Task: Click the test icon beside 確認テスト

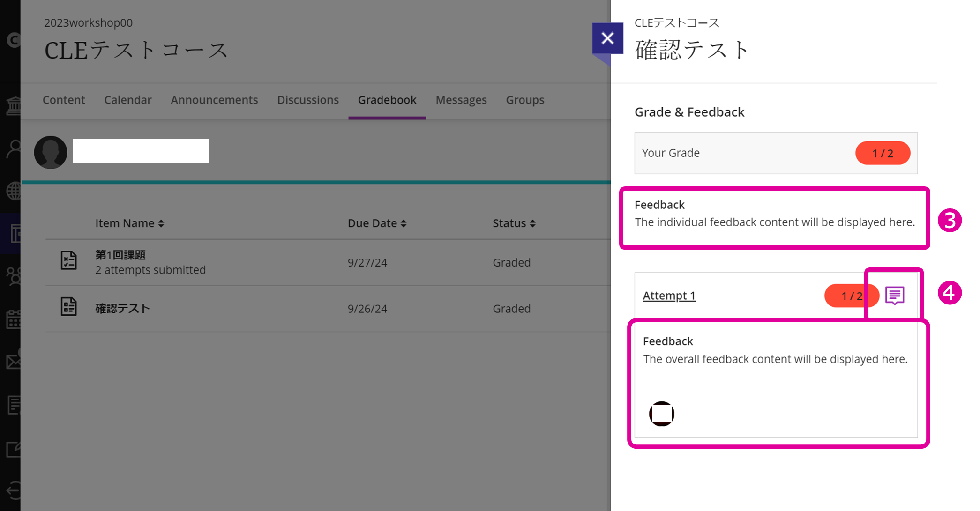Action: click(x=69, y=307)
